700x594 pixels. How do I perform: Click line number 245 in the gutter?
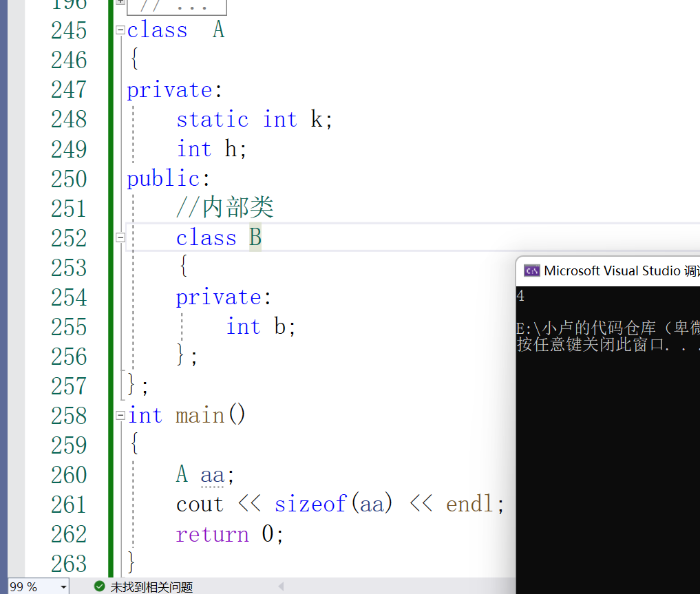point(69,30)
